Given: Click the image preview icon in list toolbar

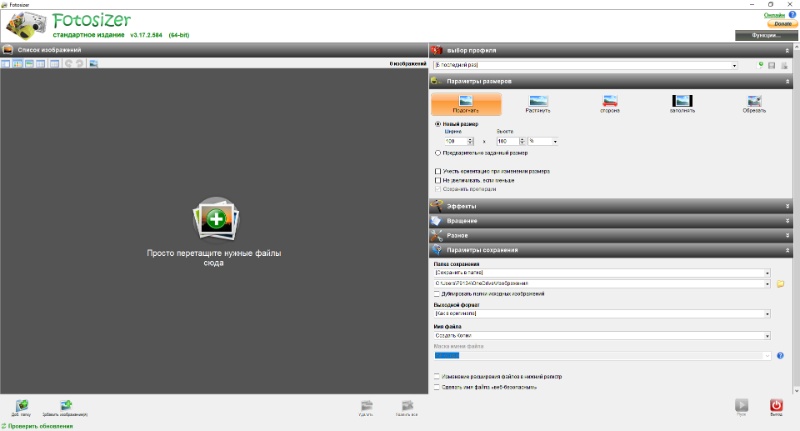Looking at the screenshot, I should pyautogui.click(x=93, y=64).
